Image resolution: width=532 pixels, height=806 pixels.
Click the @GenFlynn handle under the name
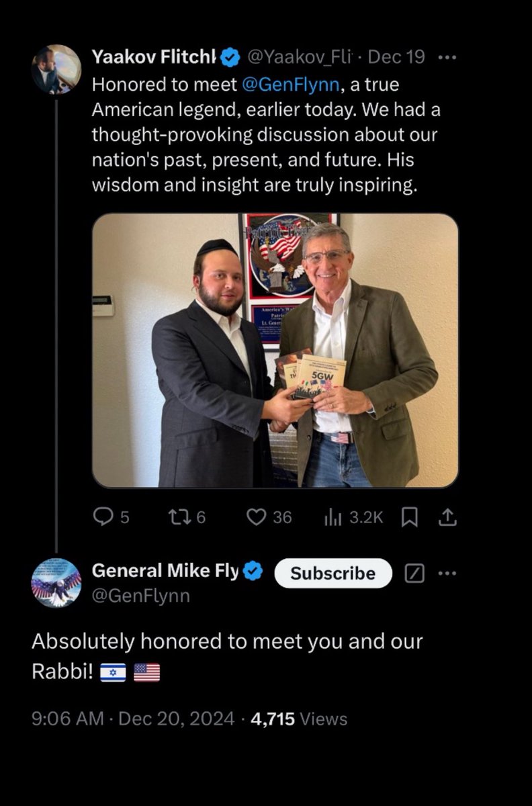140,596
